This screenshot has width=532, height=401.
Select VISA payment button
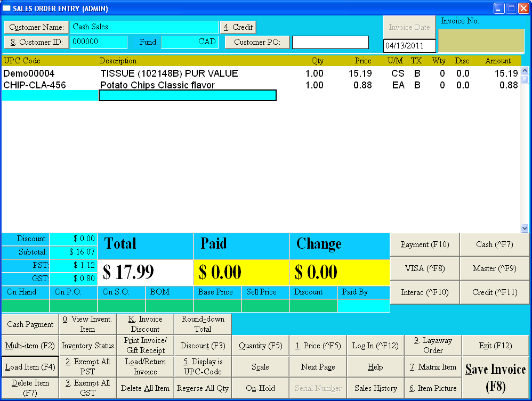(425, 268)
